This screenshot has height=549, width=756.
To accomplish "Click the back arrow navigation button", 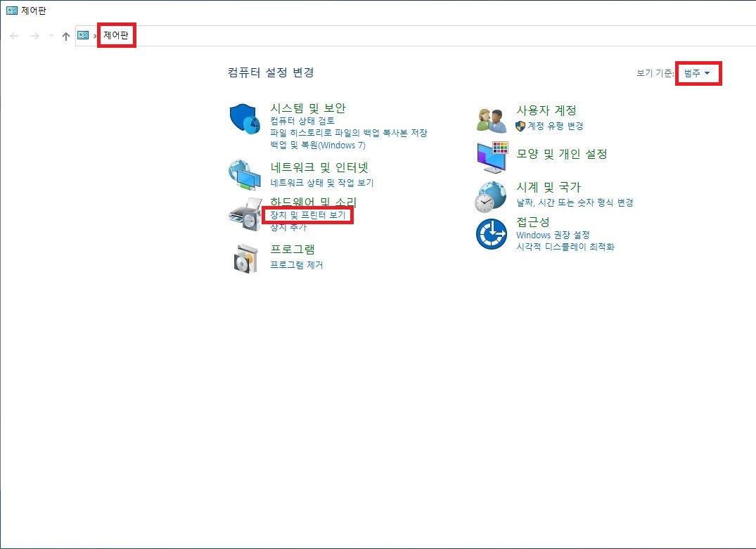I will tap(15, 36).
